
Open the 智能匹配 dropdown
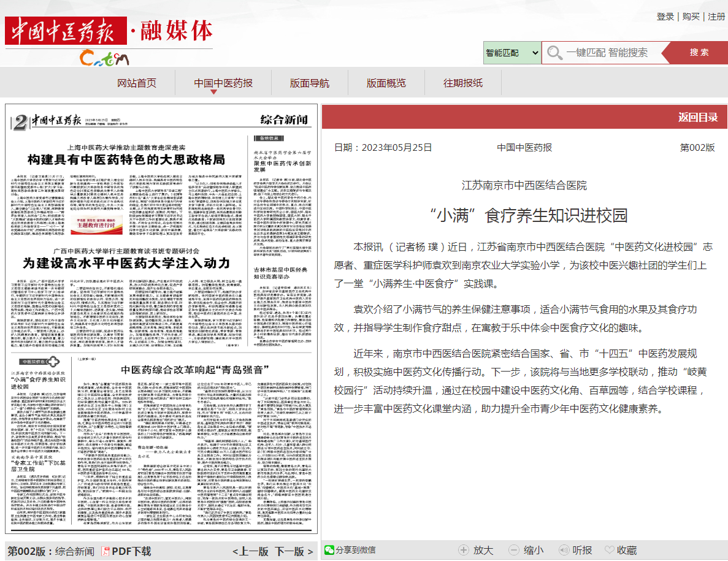pyautogui.click(x=512, y=53)
